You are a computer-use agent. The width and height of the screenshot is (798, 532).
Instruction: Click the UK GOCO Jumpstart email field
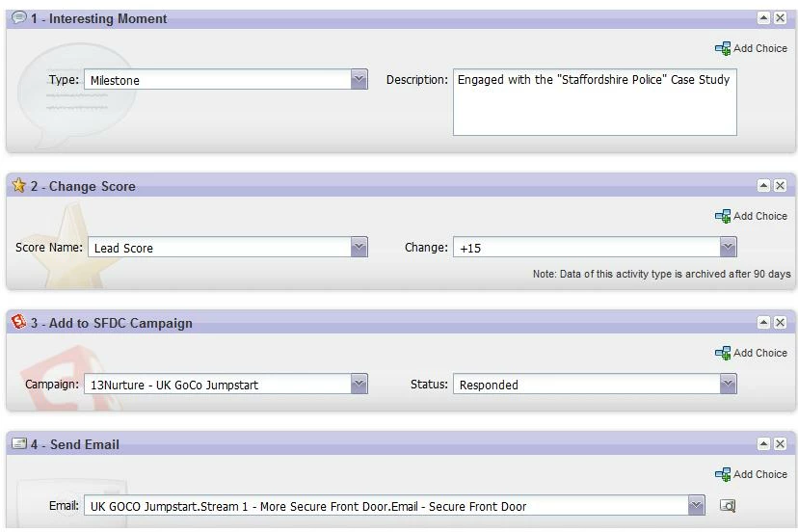(386, 506)
